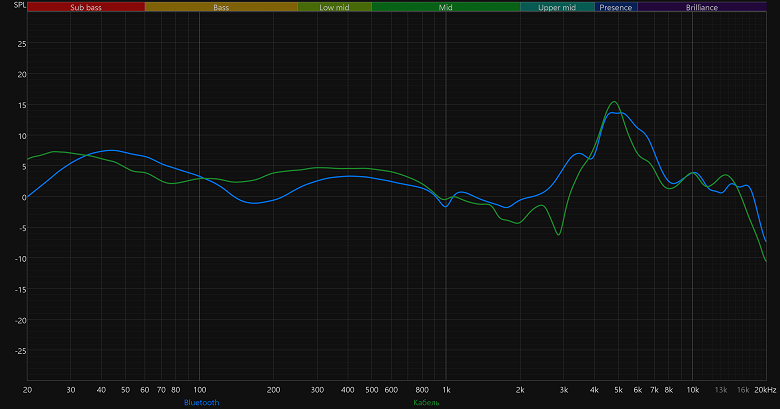
Task: Click the 1k frequency axis label
Action: [x=446, y=390]
